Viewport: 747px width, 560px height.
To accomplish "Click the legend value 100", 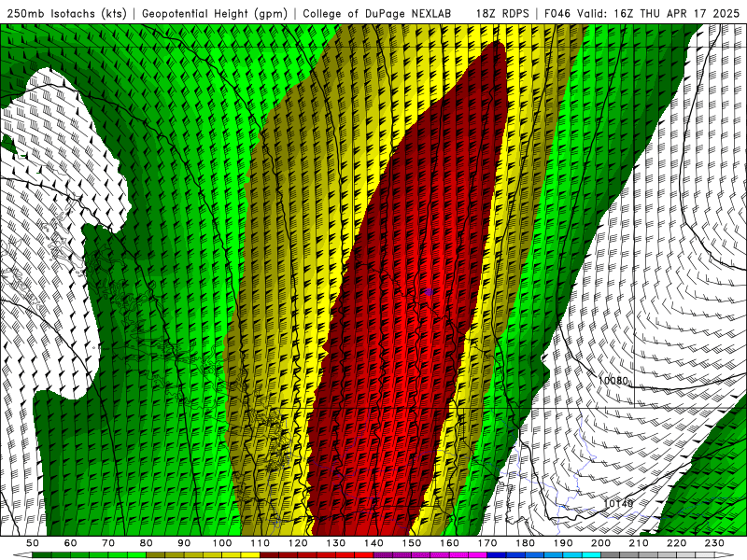I will click(222, 543).
